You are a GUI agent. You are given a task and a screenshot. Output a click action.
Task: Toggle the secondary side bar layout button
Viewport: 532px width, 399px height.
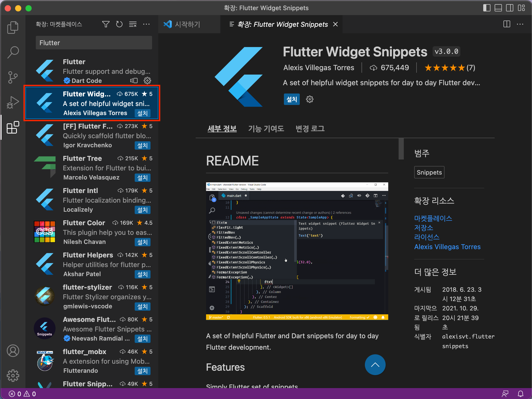pyautogui.click(x=509, y=8)
